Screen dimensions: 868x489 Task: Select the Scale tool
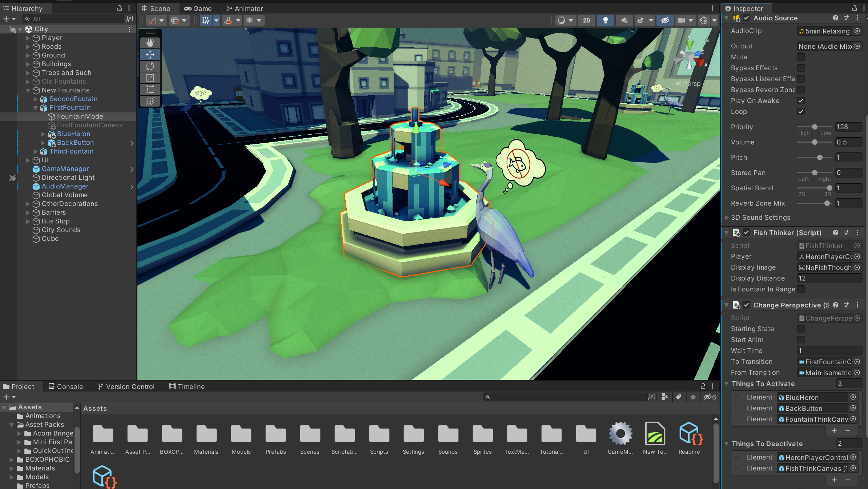(x=150, y=78)
